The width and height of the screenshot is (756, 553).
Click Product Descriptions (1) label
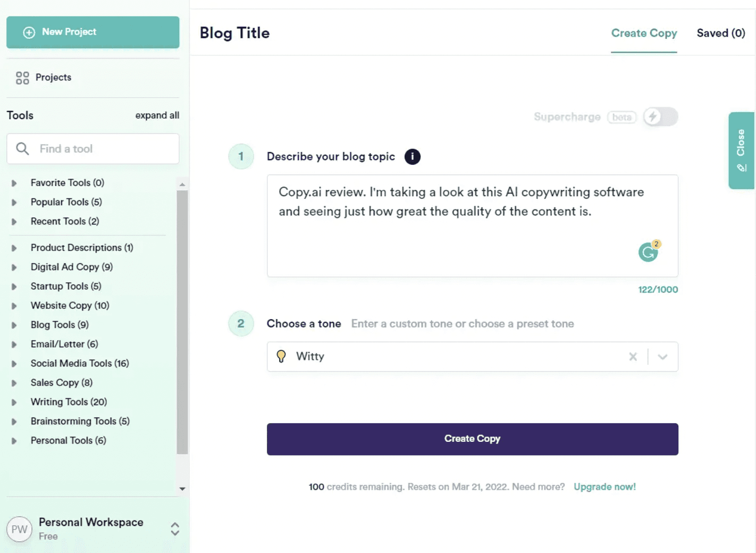pos(82,248)
